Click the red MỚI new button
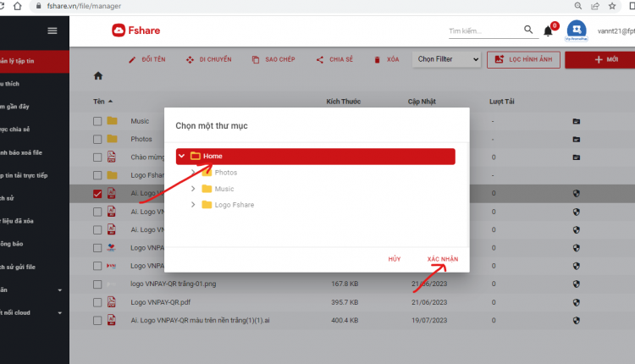 point(600,59)
